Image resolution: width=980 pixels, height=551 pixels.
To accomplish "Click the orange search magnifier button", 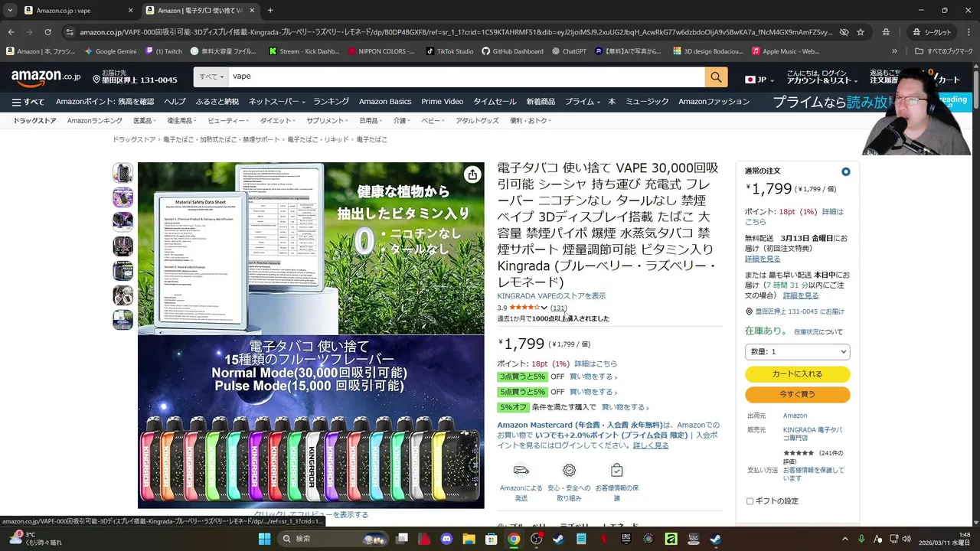I will (x=716, y=77).
